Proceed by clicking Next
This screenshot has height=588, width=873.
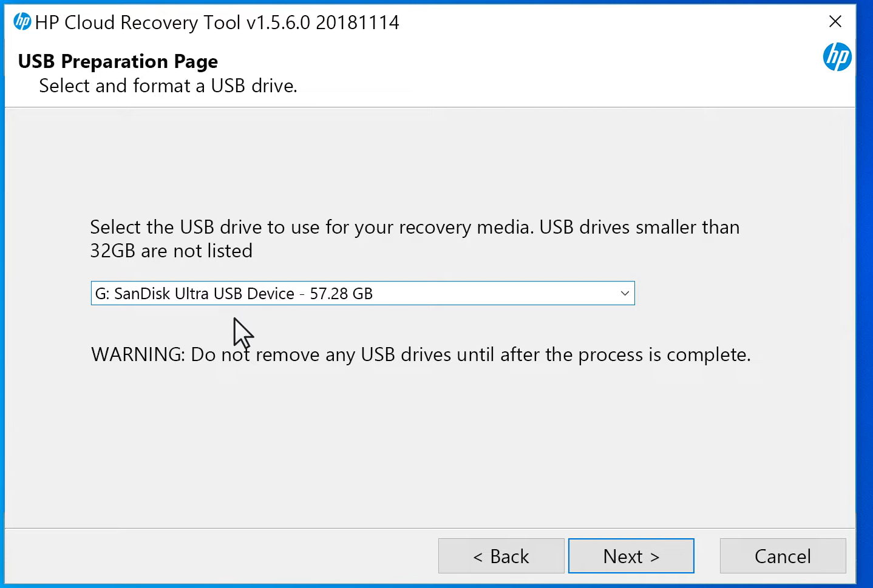630,556
